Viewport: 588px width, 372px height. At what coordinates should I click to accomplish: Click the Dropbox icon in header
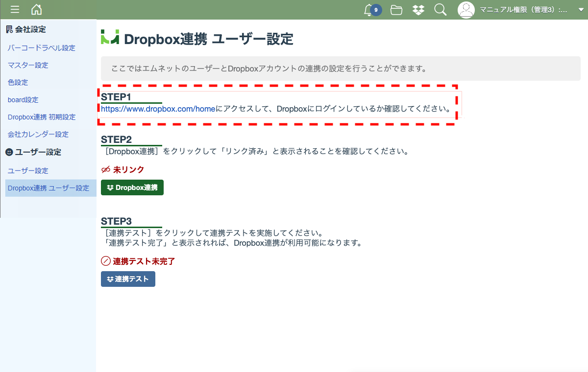[418, 10]
